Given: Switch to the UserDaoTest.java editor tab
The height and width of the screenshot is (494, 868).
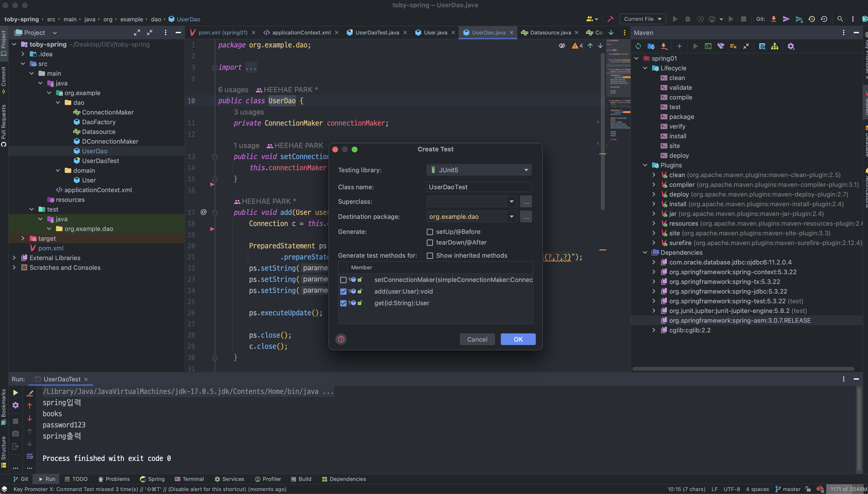Looking at the screenshot, I should click(x=377, y=33).
